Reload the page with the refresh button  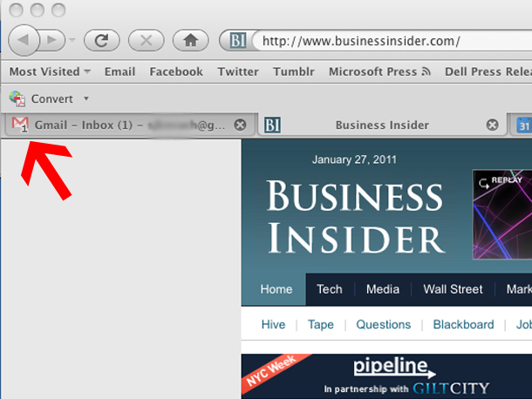pos(102,40)
